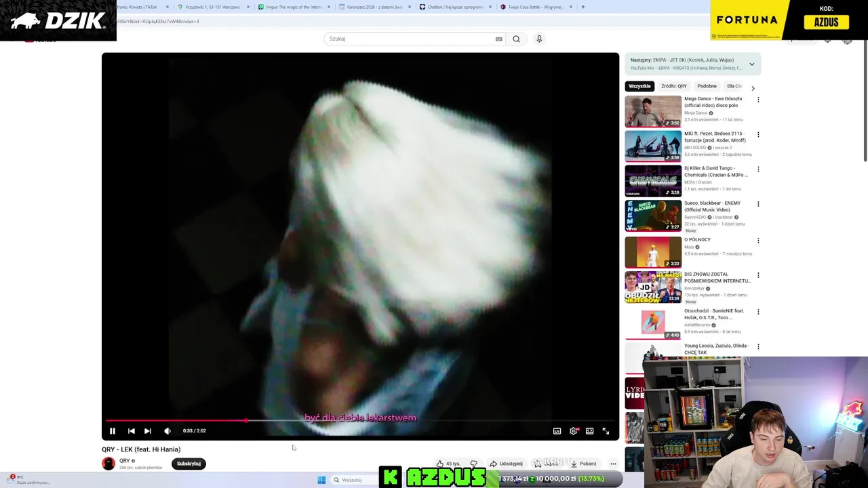Mute the video volume
The width and height of the screenshot is (868, 488).
click(x=167, y=431)
